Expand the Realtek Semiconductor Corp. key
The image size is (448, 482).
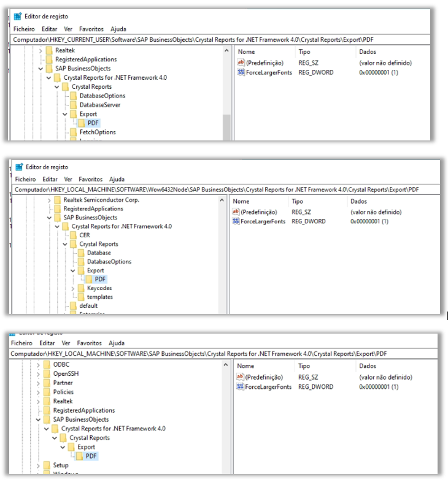(x=48, y=200)
